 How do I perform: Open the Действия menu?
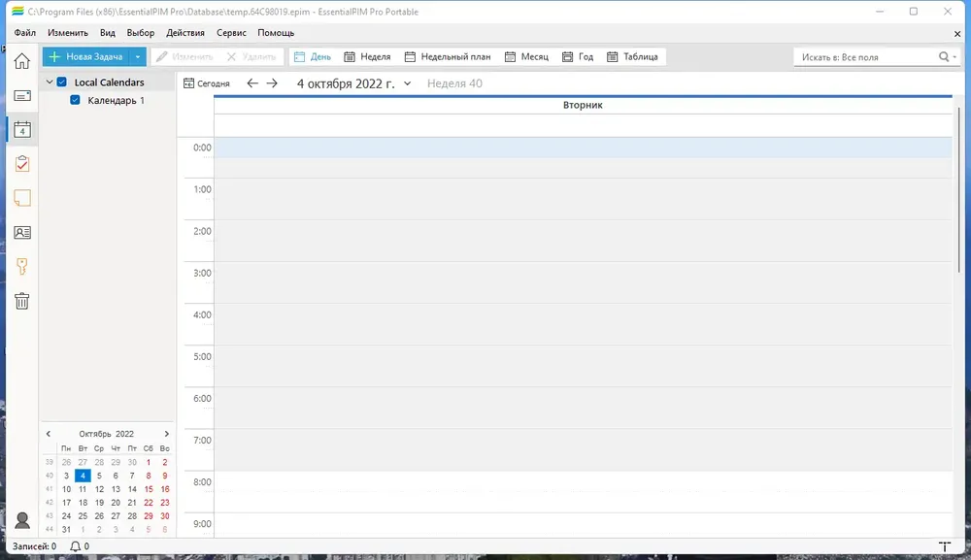click(x=185, y=33)
